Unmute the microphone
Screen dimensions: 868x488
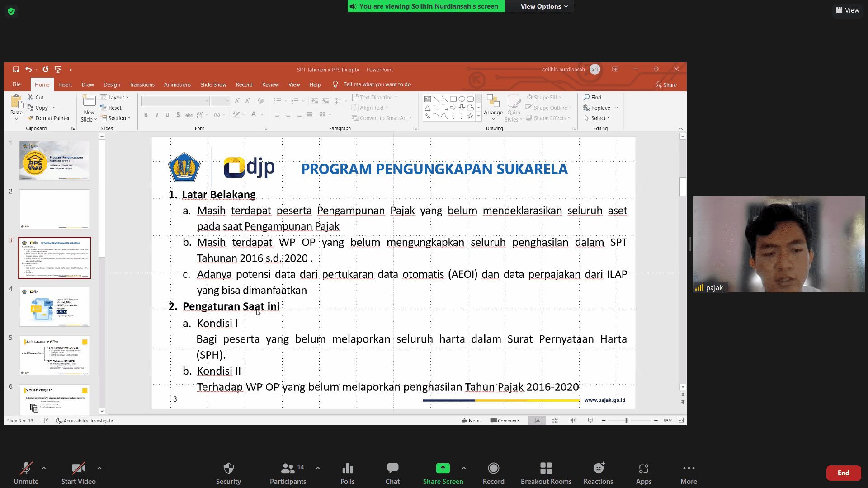[x=26, y=473]
